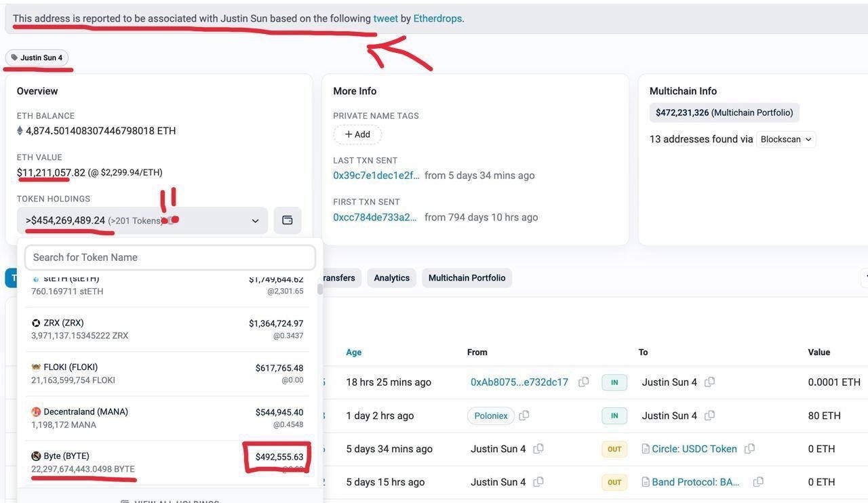Copy sender address in Band Protocol row
Image resolution: width=868 pixels, height=503 pixels.
click(538, 482)
